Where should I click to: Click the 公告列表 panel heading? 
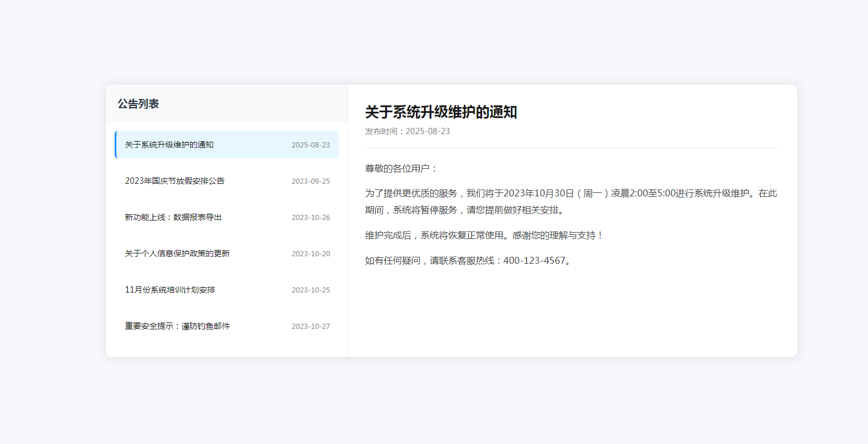(x=138, y=104)
